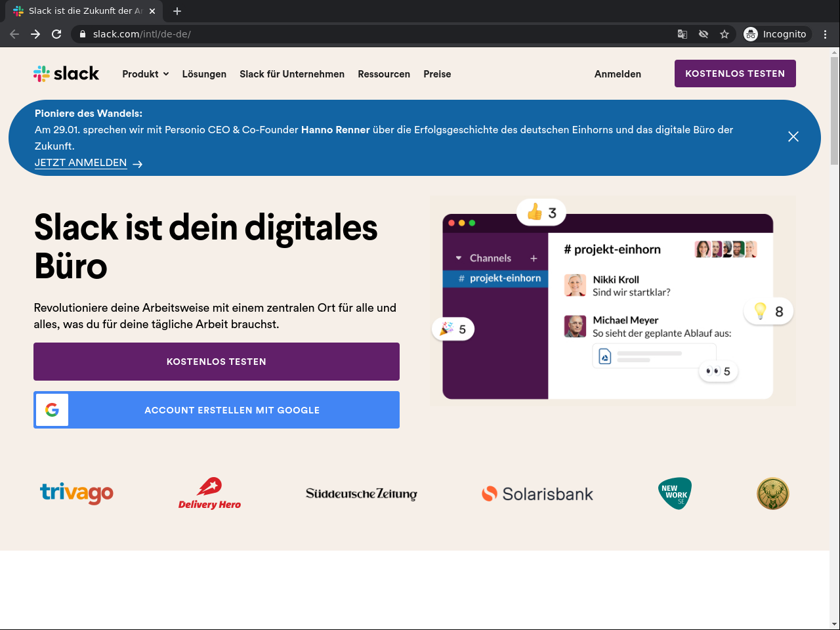This screenshot has width=840, height=630.
Task: Click the member avatars in projekt-einhorn header
Action: point(726,249)
